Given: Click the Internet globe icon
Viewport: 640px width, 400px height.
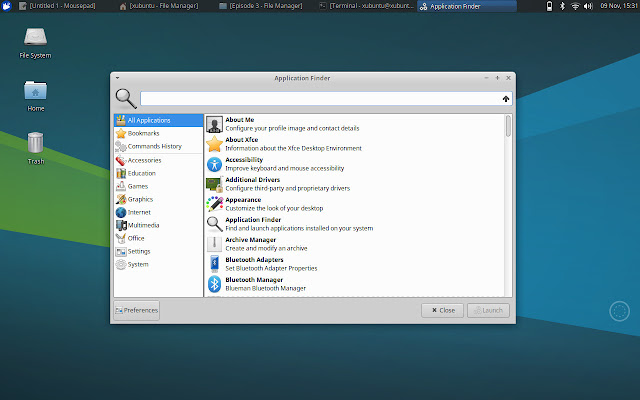Looking at the screenshot, I should (121, 212).
